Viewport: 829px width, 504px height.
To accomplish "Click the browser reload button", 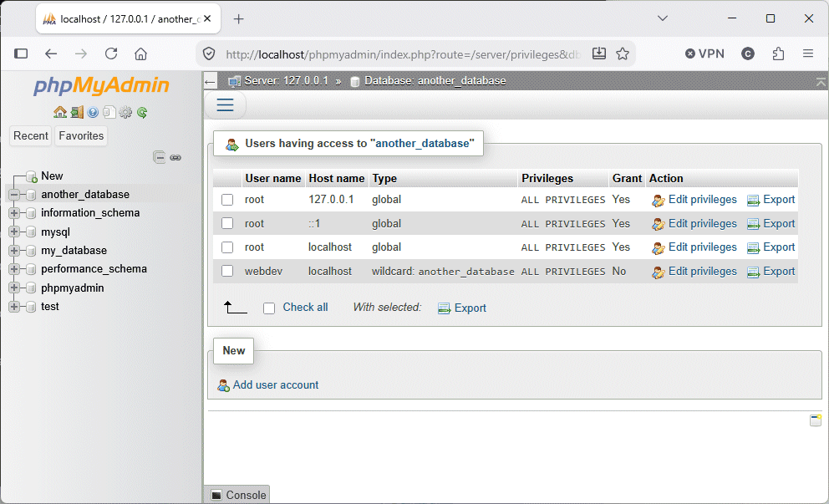I will (x=111, y=53).
